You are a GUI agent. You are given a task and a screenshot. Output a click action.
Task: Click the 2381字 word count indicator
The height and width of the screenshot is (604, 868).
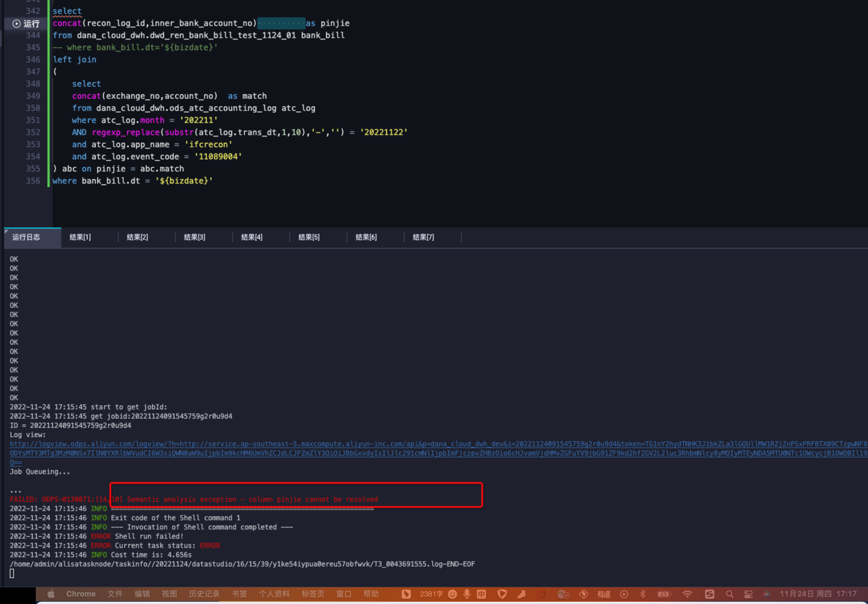431,594
